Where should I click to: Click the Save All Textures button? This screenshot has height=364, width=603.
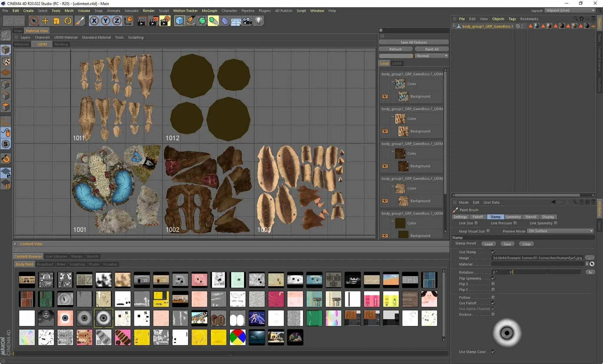point(414,42)
